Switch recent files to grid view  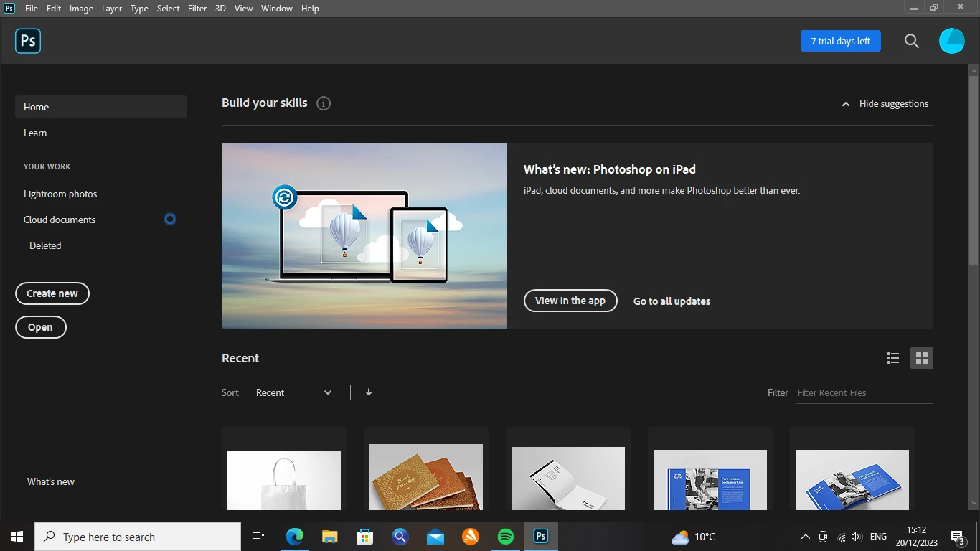click(x=922, y=358)
